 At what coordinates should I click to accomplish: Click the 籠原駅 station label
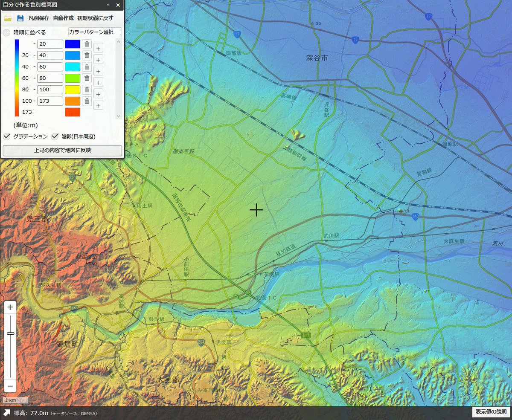450,145
